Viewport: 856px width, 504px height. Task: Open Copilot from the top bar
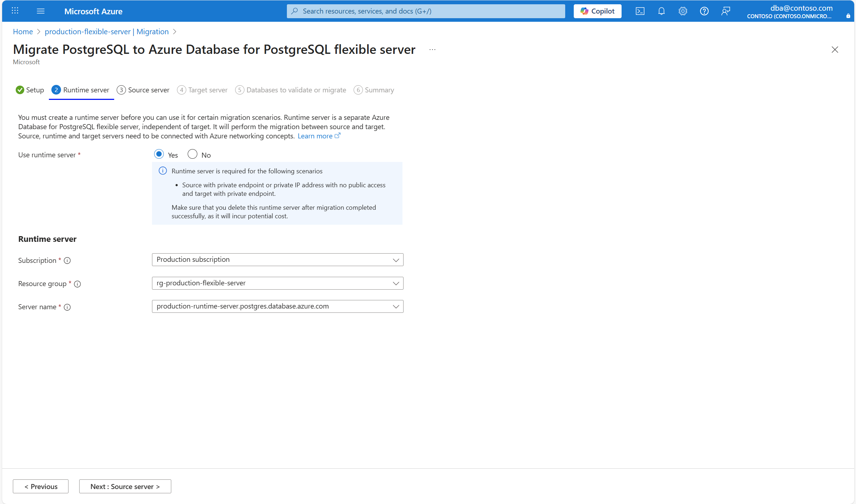click(597, 11)
